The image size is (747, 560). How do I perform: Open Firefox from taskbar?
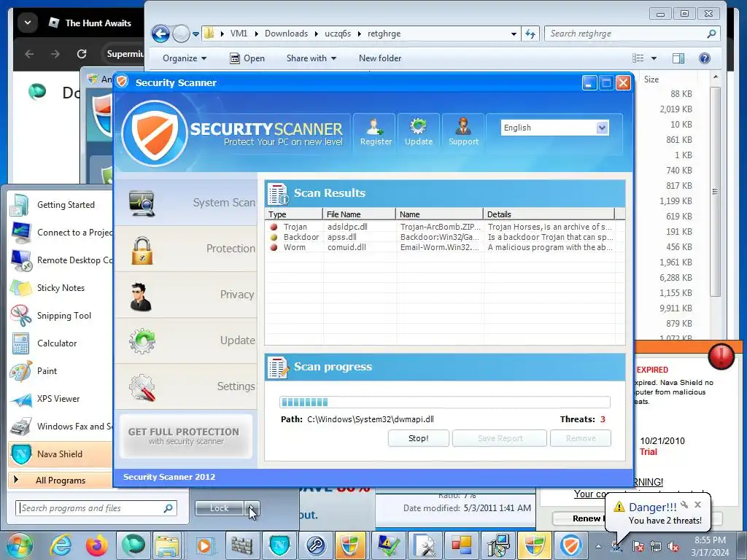(x=97, y=545)
